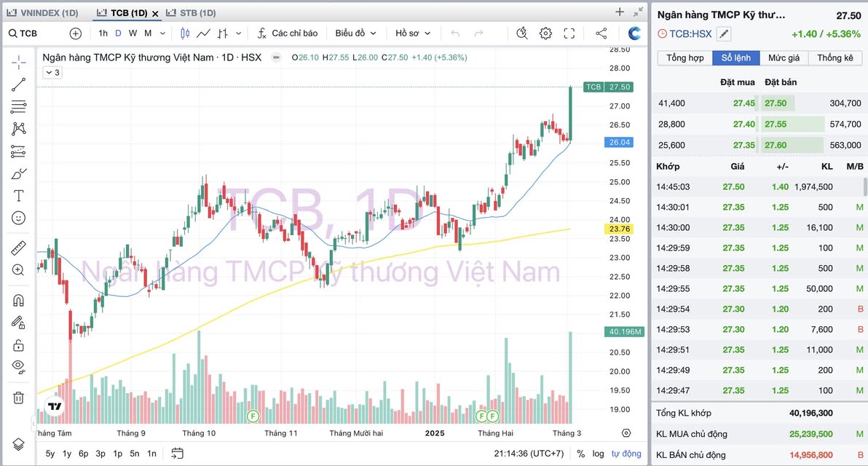Expand chart style dropdown arrow

pos(239,33)
